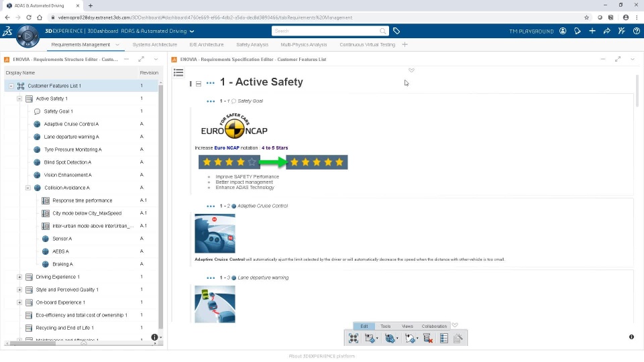The image size is (644, 362).
Task: Collapse the Customer Features List 1 node
Action: (x=11, y=86)
